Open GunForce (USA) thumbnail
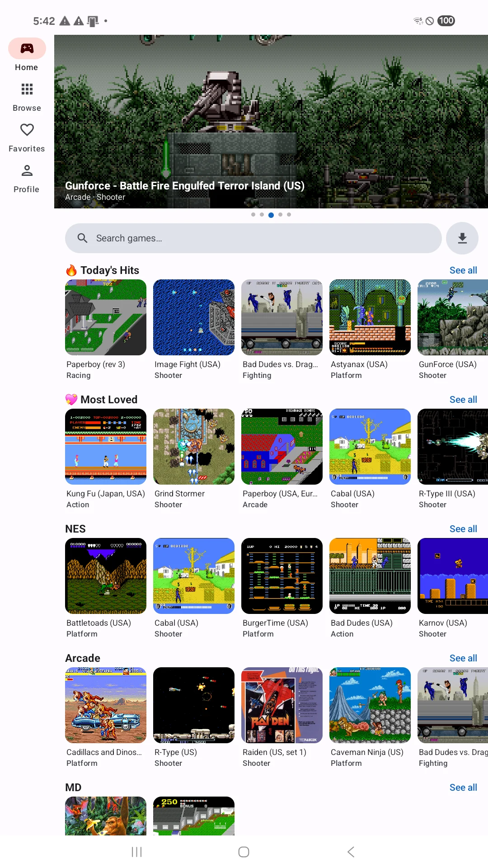This screenshot has height=868, width=488. tap(453, 317)
